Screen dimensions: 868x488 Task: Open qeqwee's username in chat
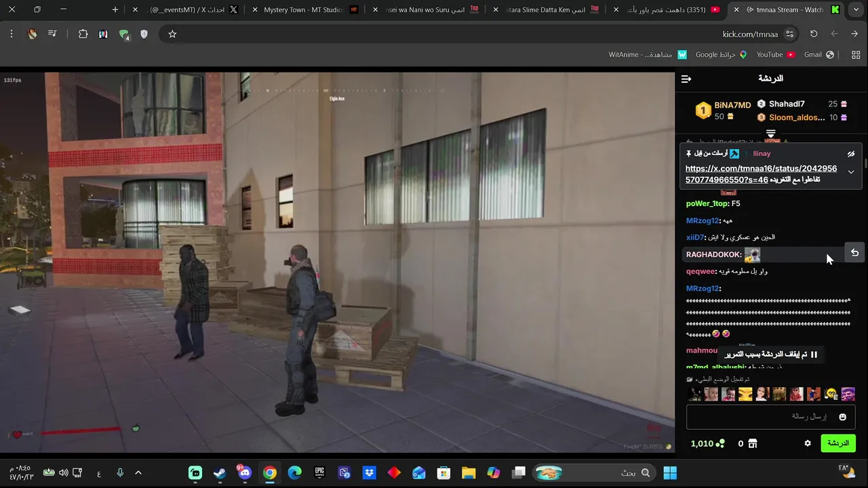tap(701, 271)
